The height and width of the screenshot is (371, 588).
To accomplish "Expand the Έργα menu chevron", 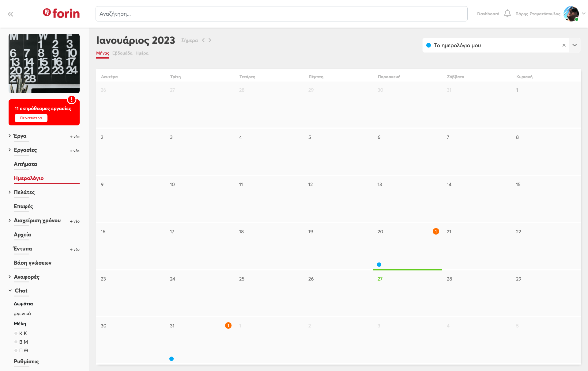I will 10,136.
